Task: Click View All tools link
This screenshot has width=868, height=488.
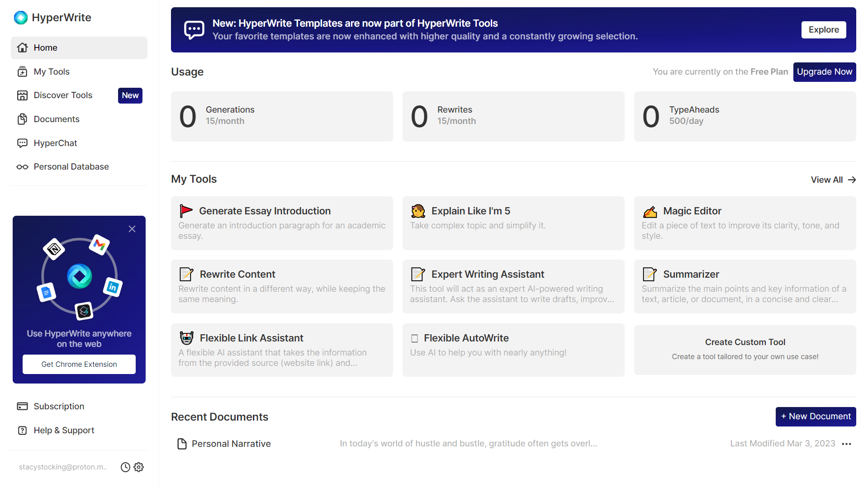Action: [833, 180]
